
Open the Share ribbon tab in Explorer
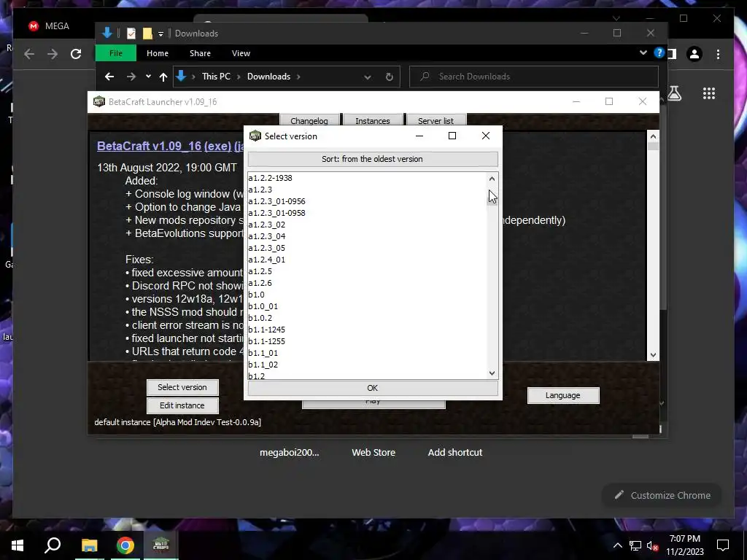pos(200,53)
